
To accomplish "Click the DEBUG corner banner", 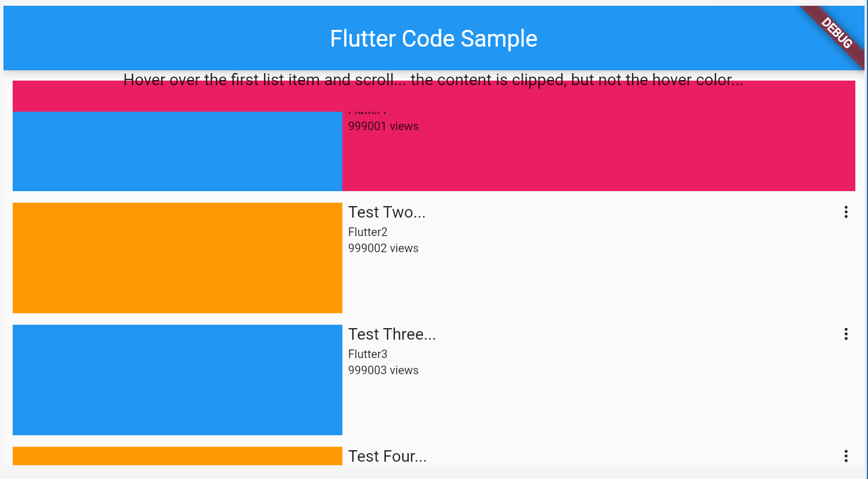I will (x=836, y=33).
